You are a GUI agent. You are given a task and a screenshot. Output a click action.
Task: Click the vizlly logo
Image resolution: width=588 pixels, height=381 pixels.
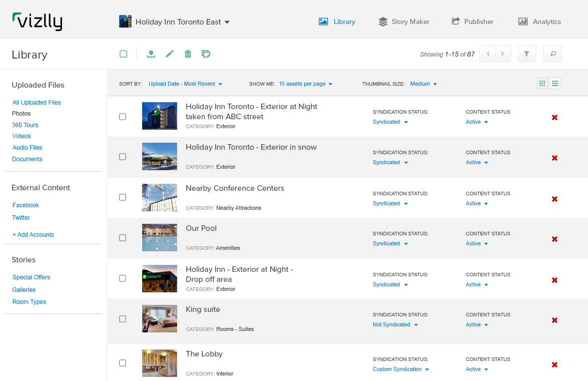coord(37,22)
